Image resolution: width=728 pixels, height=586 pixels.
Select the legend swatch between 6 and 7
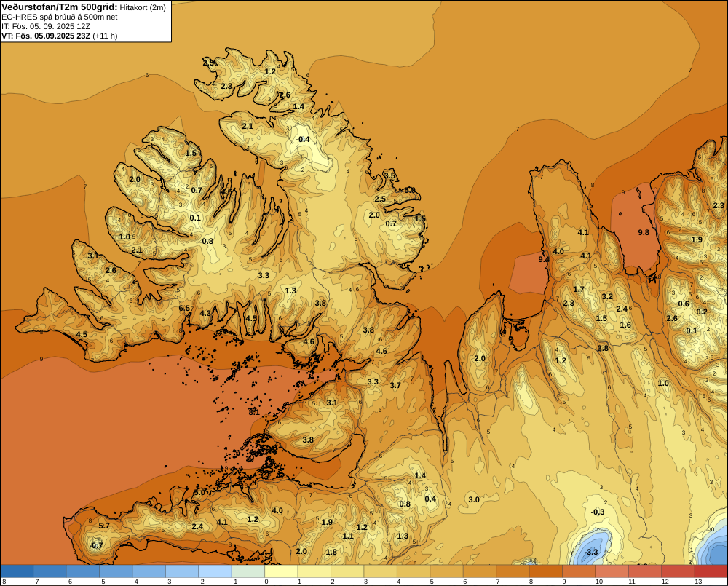(480, 571)
